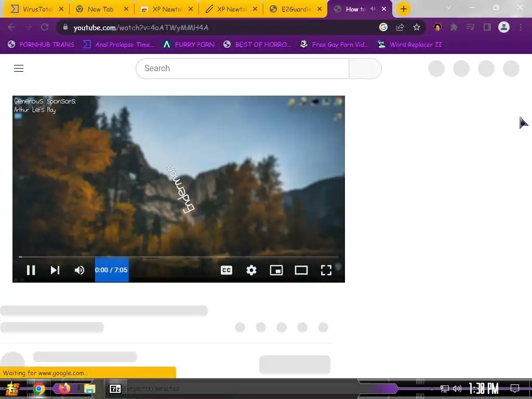Close the E2Guardian tab
Image resolution: width=532 pixels, height=399 pixels.
click(320, 9)
